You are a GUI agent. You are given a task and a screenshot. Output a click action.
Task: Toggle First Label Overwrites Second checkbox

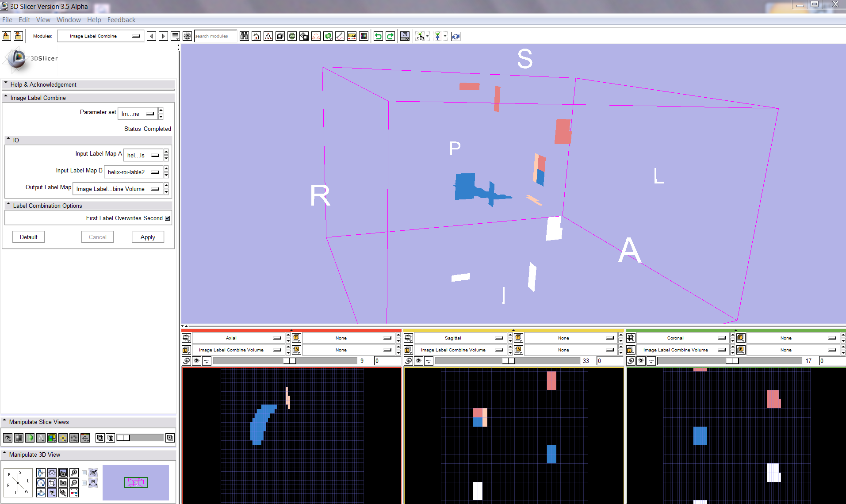[x=168, y=218]
